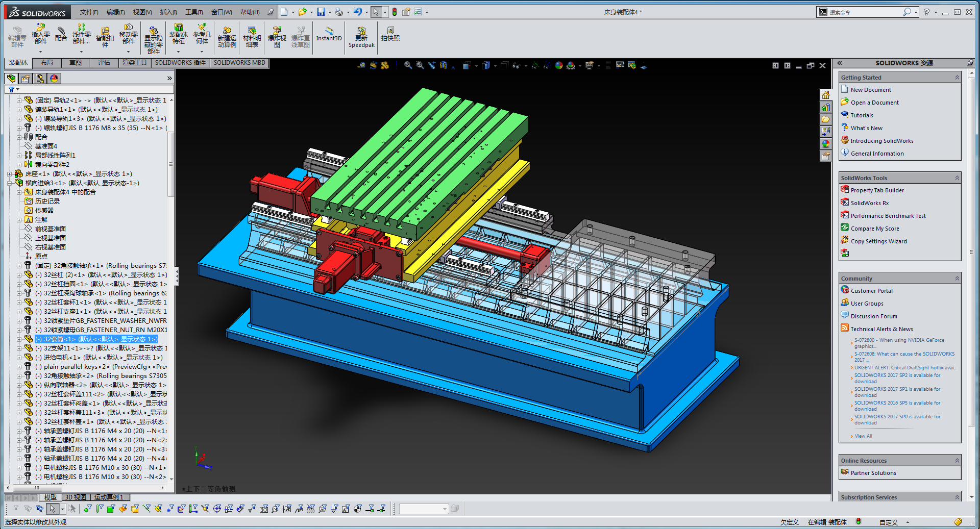Launch Property Tab Builder
Screen dimensions: 980x529
pyautogui.click(x=877, y=191)
